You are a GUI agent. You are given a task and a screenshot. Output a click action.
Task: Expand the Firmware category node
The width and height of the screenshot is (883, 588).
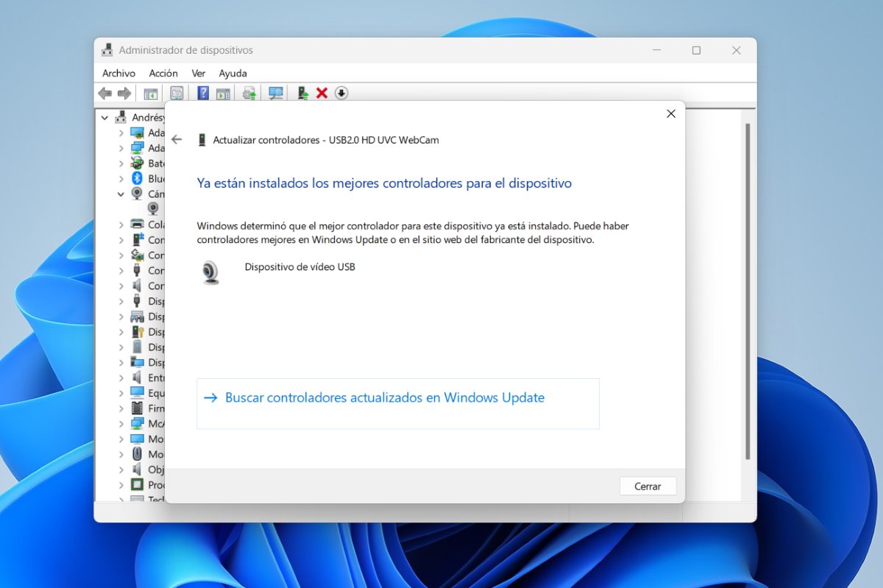click(121, 408)
